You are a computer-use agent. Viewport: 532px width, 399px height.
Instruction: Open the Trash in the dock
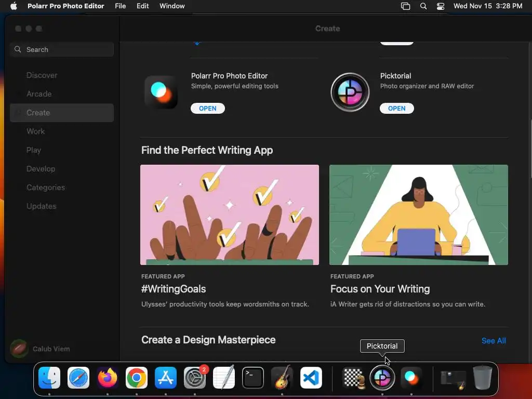coord(483,378)
